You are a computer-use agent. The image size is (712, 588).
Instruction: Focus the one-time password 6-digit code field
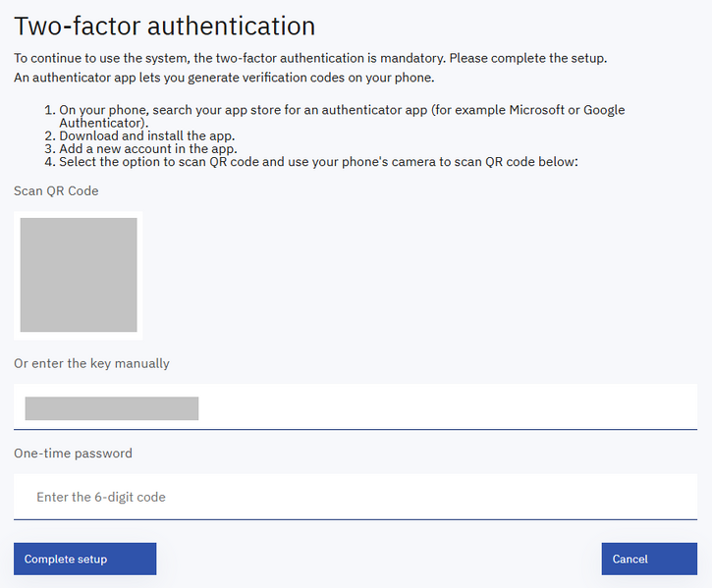tap(356, 497)
